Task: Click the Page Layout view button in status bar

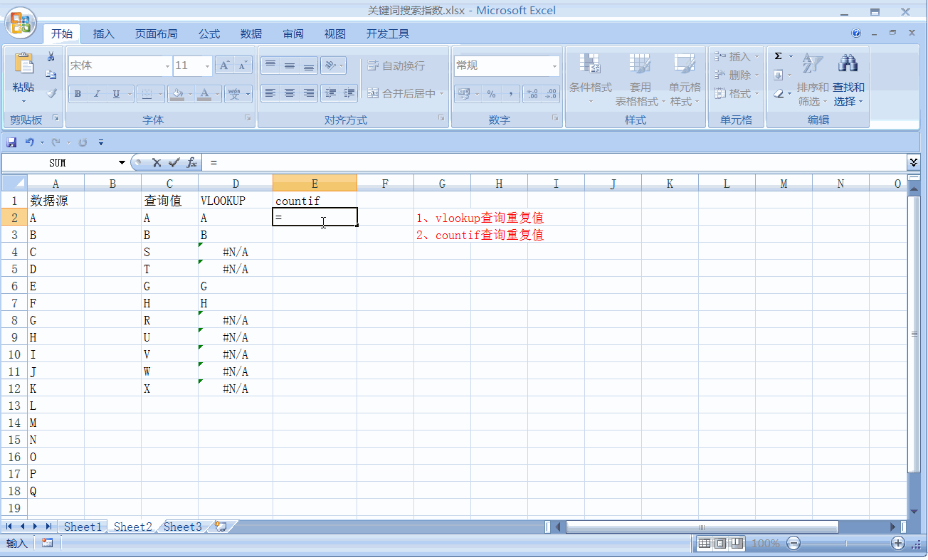Action: (720, 544)
